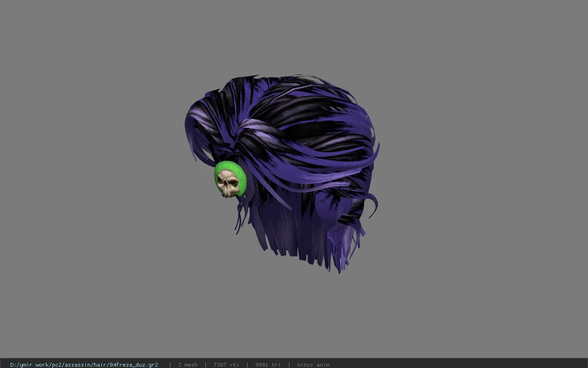Image resolution: width=588 pixels, height=368 pixels.
Task: Click the '7387 vtx' vertex count
Action: tap(226, 365)
